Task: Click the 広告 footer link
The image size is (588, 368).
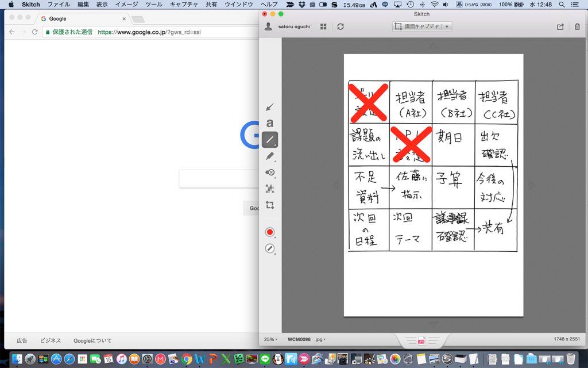Action: click(22, 340)
